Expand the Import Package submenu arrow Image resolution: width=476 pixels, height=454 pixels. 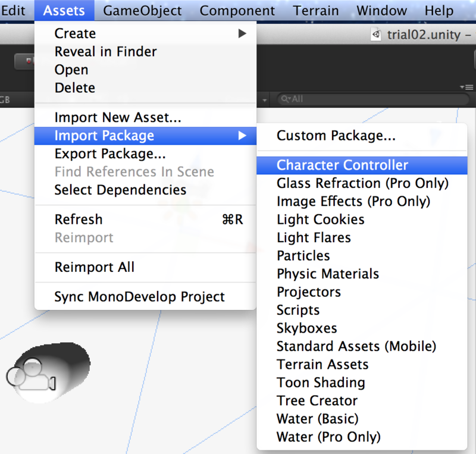[242, 136]
